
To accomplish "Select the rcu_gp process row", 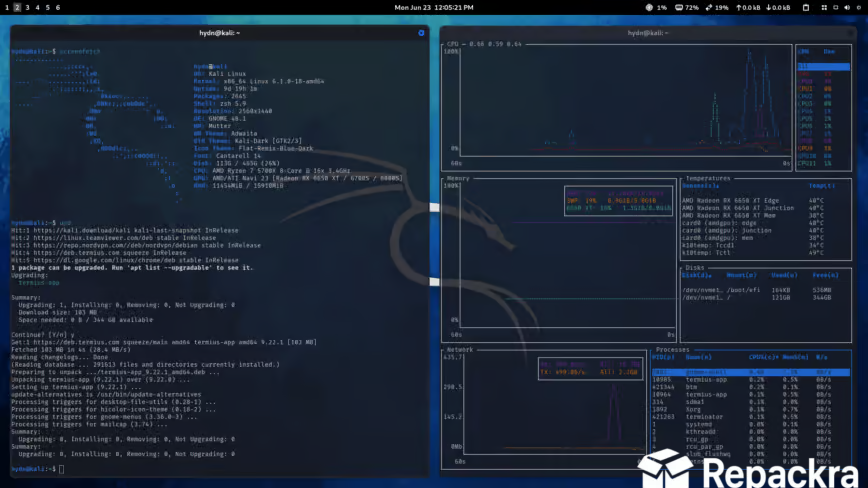I will 751,440.
